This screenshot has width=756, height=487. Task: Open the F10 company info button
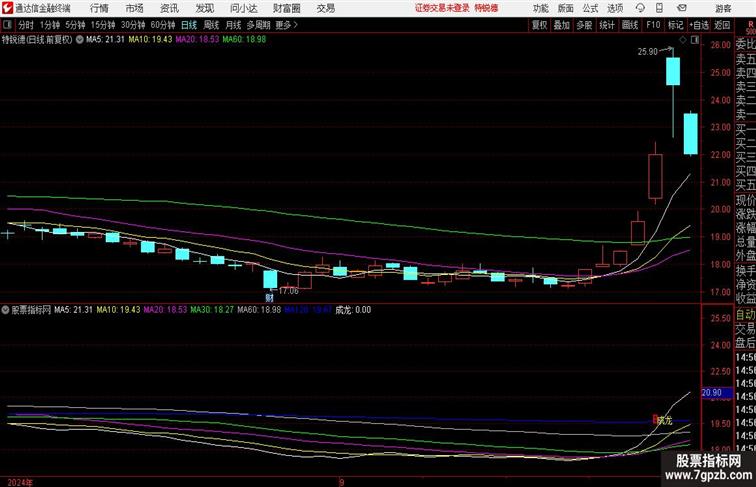coord(653,25)
